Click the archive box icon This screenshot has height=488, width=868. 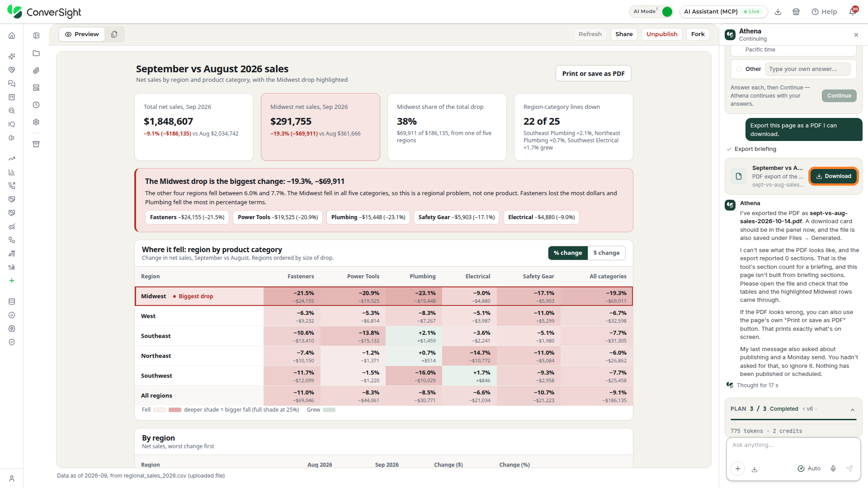point(36,144)
